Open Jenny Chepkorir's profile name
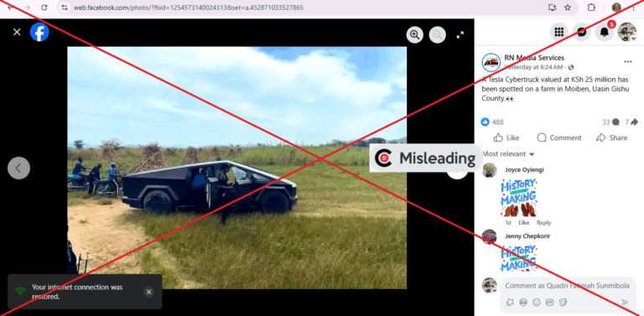 pos(527,236)
